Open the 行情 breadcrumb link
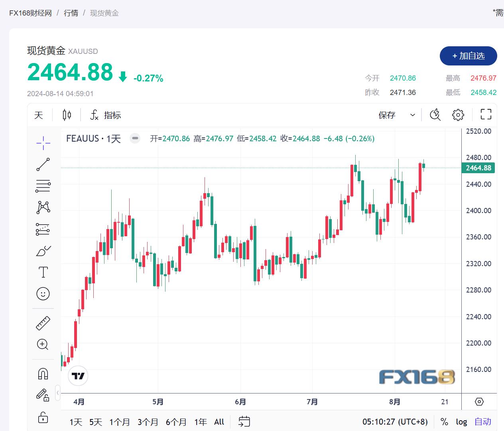 [x=71, y=13]
